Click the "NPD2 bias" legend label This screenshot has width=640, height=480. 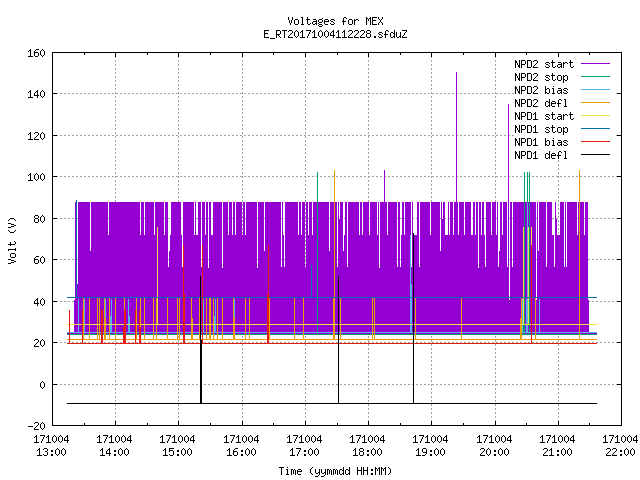[x=541, y=90]
